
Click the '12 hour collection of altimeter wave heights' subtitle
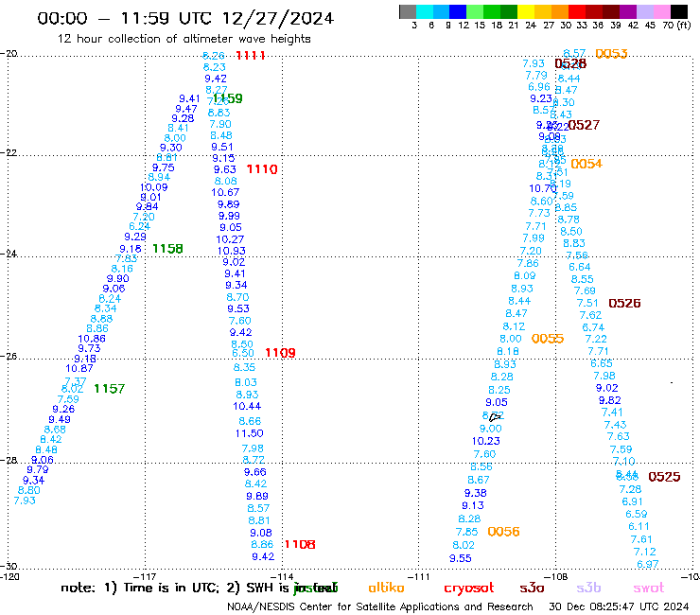[184, 39]
